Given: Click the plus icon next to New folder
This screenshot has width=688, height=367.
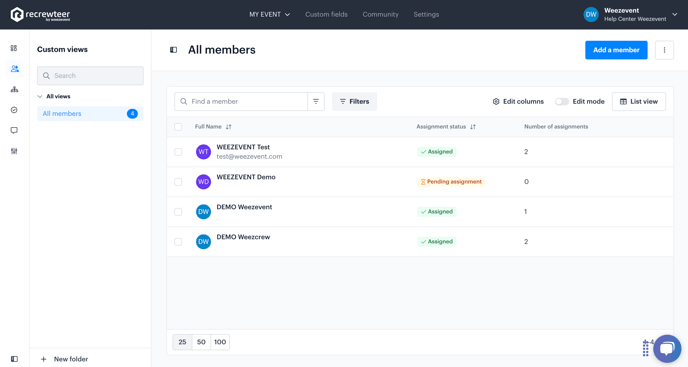Looking at the screenshot, I should pos(43,359).
